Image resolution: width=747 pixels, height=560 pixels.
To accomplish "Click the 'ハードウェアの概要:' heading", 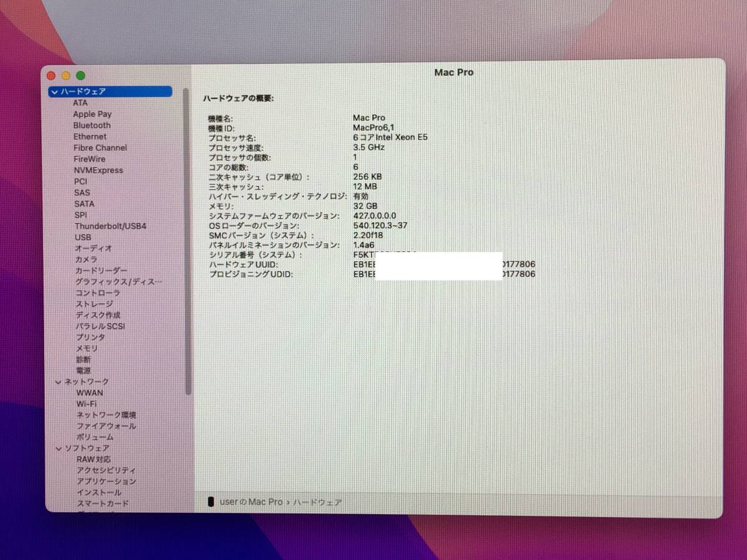I will (x=238, y=98).
